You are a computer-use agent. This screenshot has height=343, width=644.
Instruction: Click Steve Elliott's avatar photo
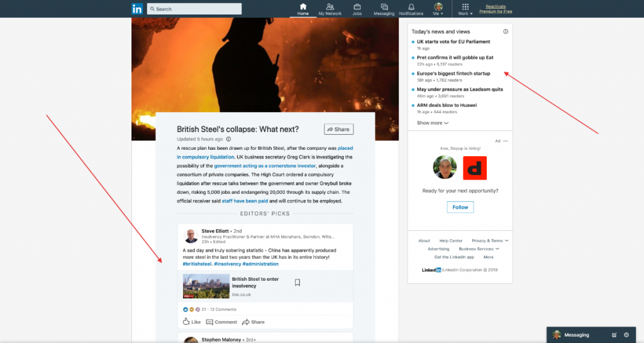191,236
